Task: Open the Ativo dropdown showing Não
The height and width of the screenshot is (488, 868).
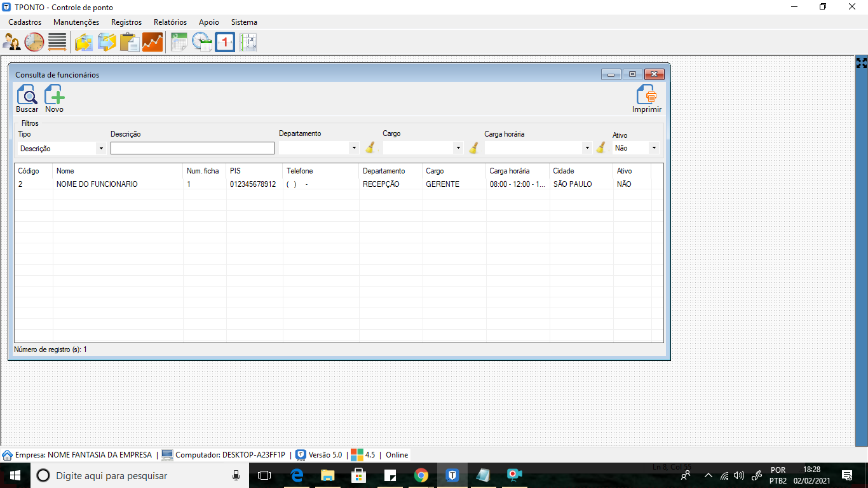Action: click(x=635, y=147)
